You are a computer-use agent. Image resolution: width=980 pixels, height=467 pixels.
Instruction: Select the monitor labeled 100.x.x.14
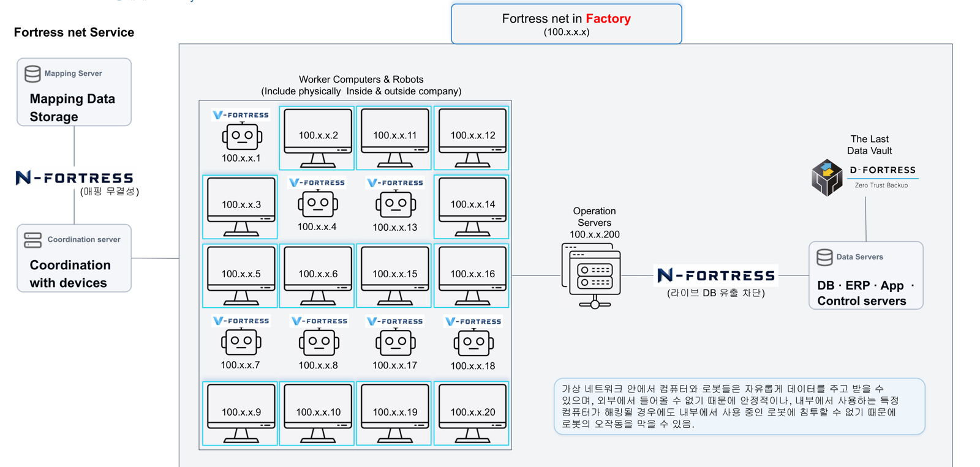point(472,207)
